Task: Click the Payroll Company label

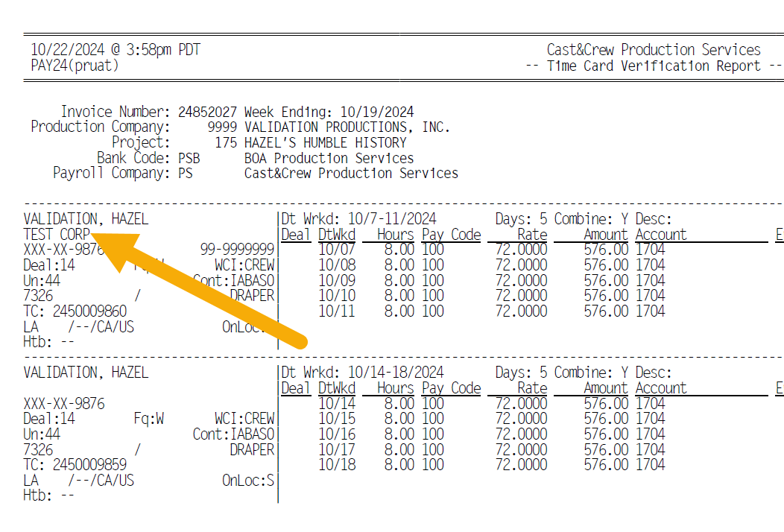Action: tap(112, 173)
